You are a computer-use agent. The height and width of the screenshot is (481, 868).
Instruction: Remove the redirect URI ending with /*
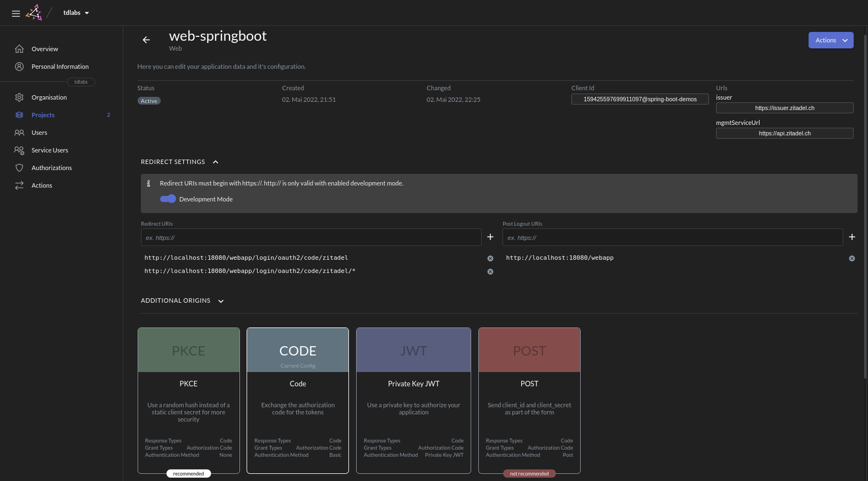490,271
